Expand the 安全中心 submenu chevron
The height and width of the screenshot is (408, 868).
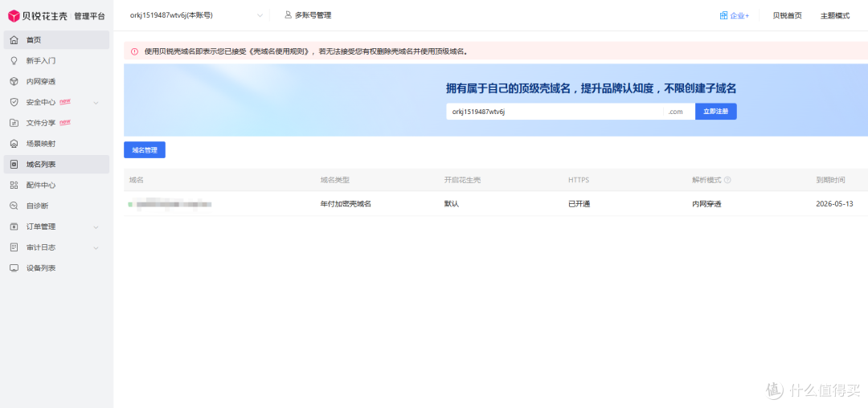pyautogui.click(x=96, y=103)
